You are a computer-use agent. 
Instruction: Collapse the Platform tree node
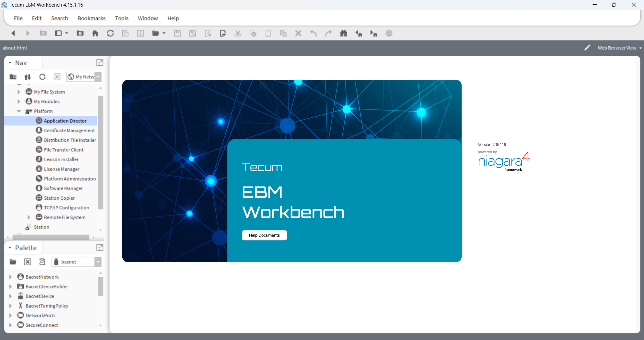[x=19, y=111]
